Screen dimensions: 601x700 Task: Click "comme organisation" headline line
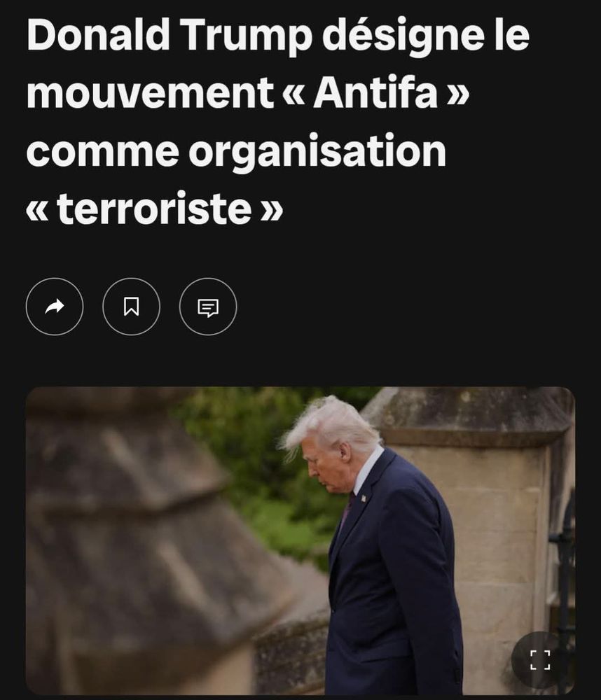[236, 152]
